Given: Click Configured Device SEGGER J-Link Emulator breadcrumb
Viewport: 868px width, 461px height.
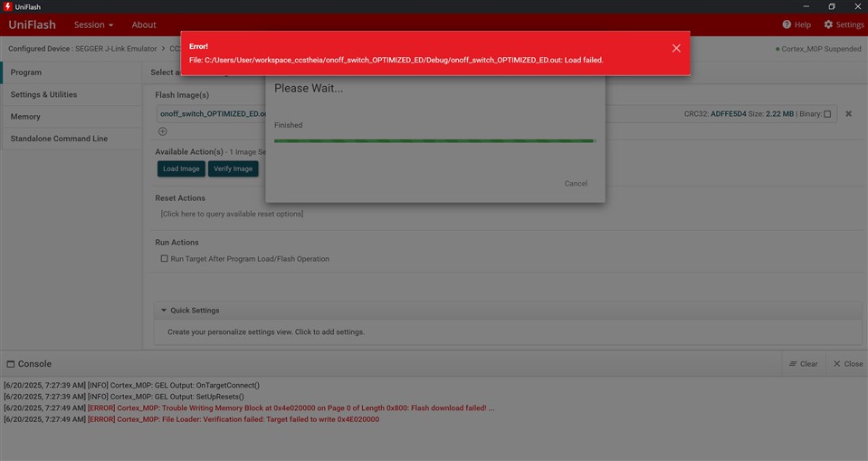Looking at the screenshot, I should pyautogui.click(x=82, y=49).
